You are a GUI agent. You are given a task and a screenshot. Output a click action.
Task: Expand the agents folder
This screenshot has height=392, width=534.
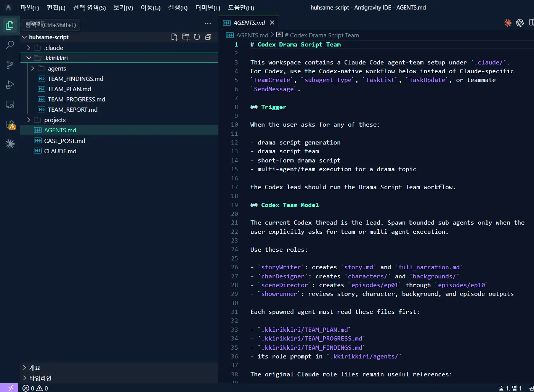coord(32,68)
